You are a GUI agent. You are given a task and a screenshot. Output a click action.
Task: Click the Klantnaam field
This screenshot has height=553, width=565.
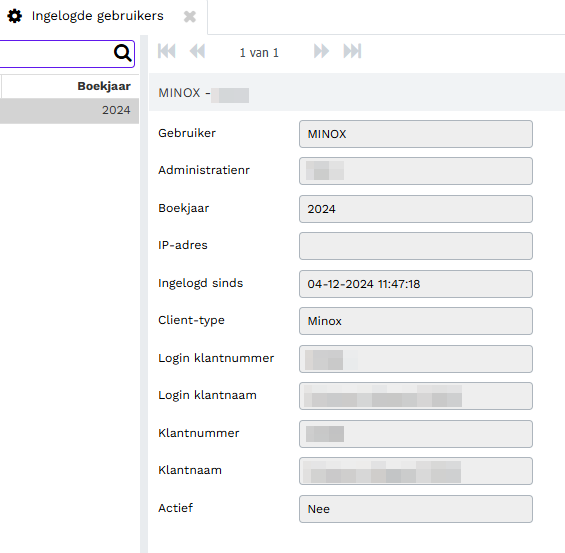tap(415, 471)
